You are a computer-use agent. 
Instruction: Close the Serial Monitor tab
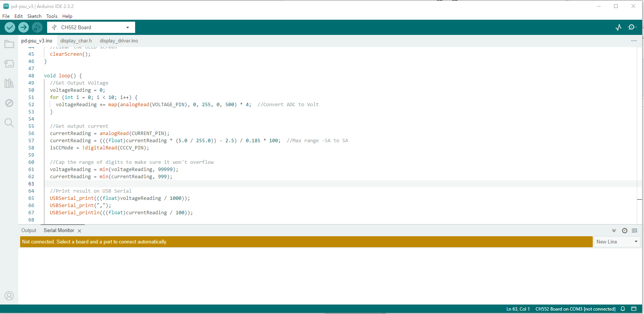coord(79,231)
